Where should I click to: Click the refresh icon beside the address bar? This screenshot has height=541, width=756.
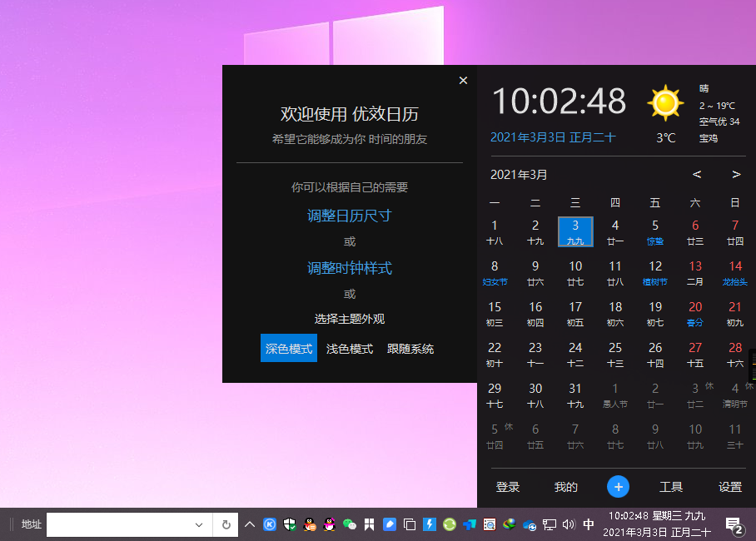[x=225, y=524]
